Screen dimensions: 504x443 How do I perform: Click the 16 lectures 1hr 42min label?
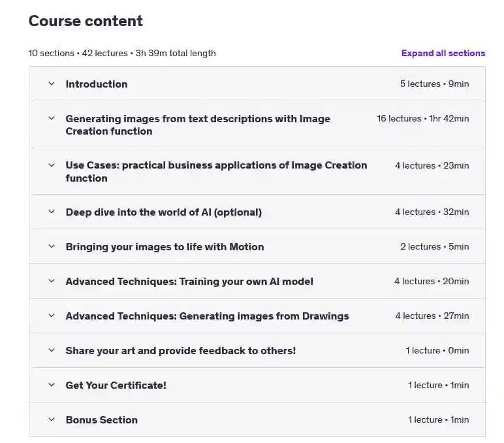(x=422, y=119)
